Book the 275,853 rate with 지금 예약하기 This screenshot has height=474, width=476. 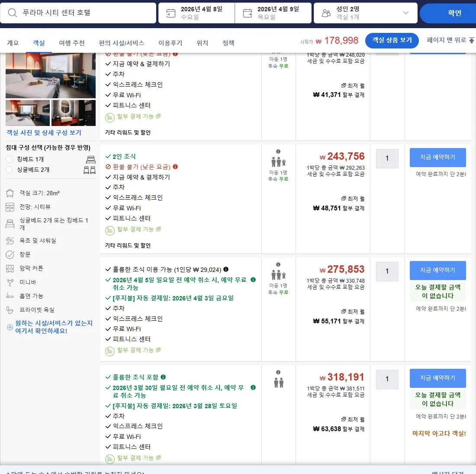click(438, 270)
